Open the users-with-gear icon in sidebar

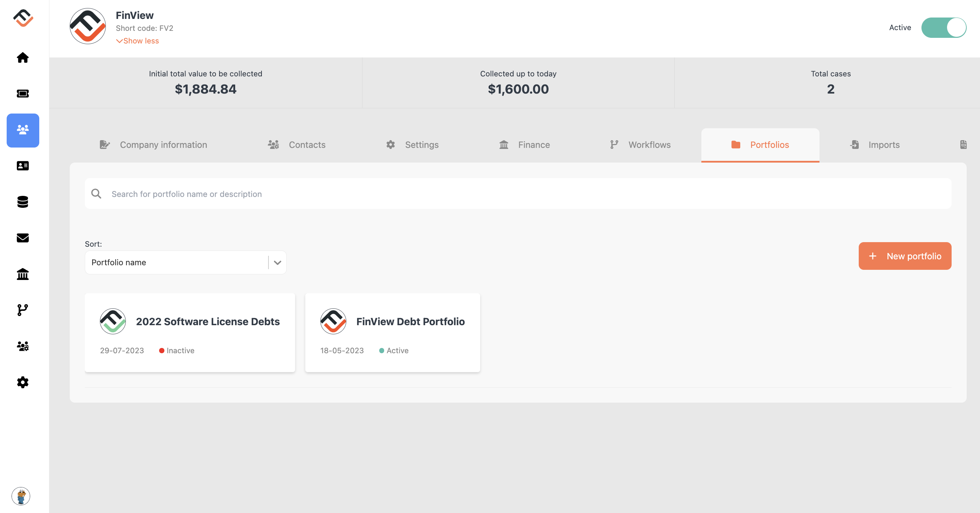pyautogui.click(x=23, y=346)
